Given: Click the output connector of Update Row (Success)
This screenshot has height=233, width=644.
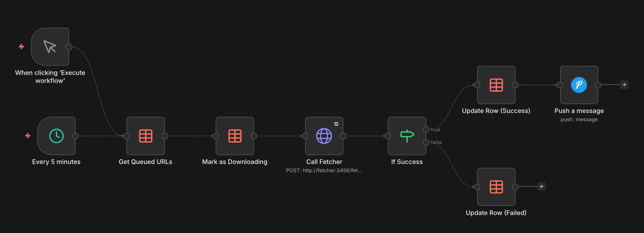Looking at the screenshot, I should coord(515,85).
